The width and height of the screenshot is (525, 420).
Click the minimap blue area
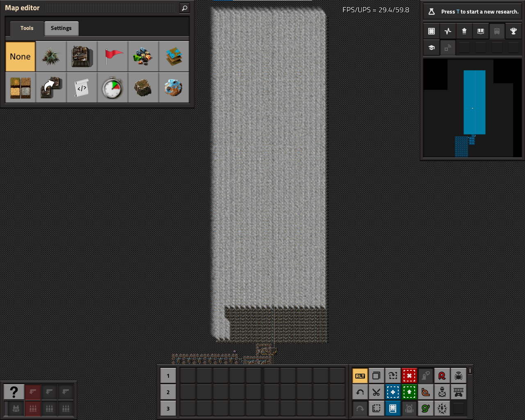(x=475, y=102)
